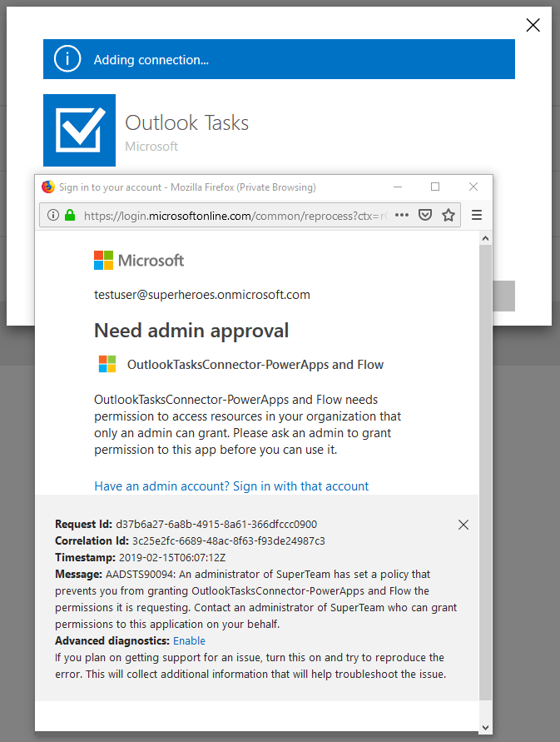Viewport: 560px width, 742px height.
Task: Click the Outlook Tasks title text
Action: coord(187,122)
